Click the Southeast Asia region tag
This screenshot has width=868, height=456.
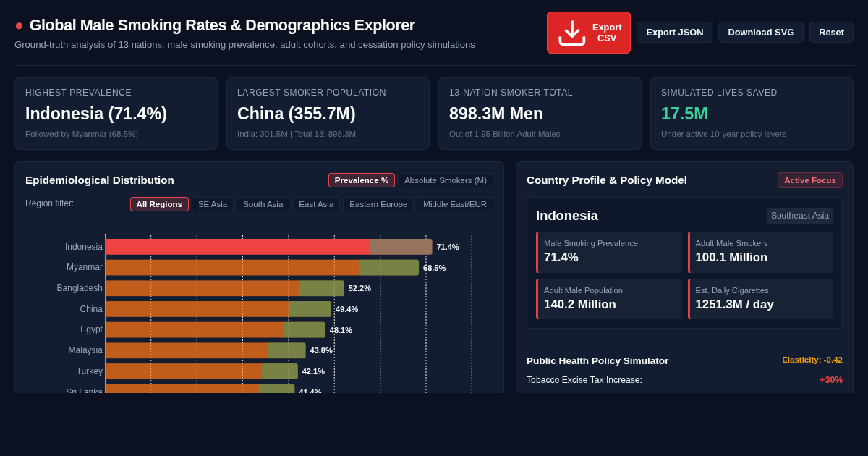(800, 216)
